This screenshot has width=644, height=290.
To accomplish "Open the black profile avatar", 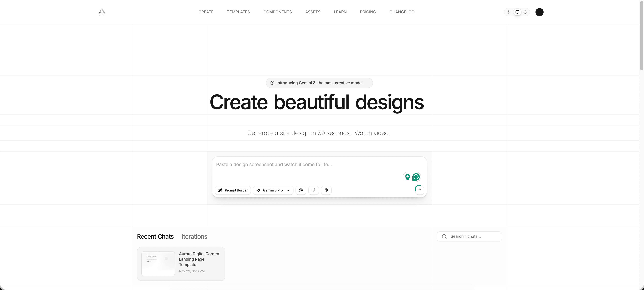I will [x=539, y=12].
